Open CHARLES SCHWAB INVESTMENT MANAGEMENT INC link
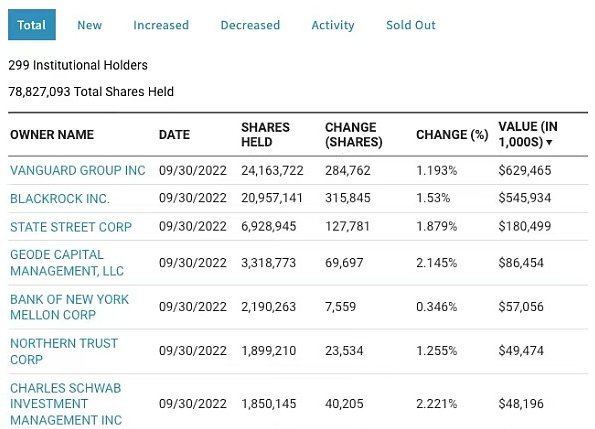This screenshot has width=595, height=429. coord(66,404)
